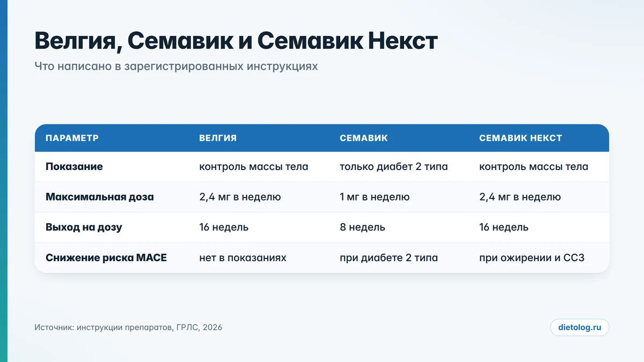This screenshot has height=362, width=644.
Task: Click the 'при диабете 2 типа' cell
Action: (389, 258)
